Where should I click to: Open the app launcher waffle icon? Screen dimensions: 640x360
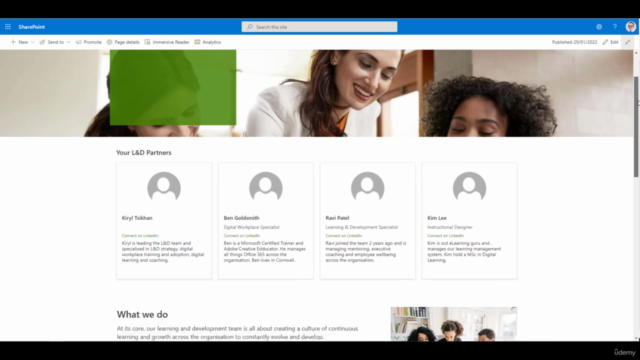coord(8,27)
